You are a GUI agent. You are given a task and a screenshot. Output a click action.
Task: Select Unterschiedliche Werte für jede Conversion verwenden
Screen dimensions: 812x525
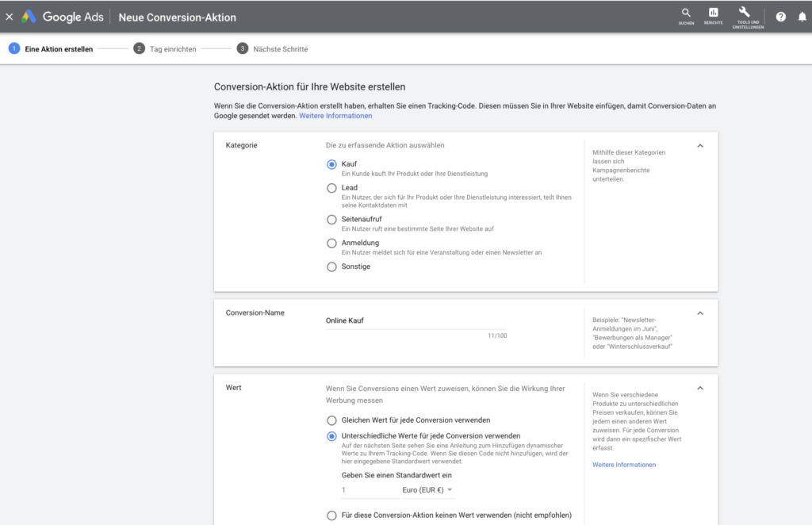[x=331, y=436]
